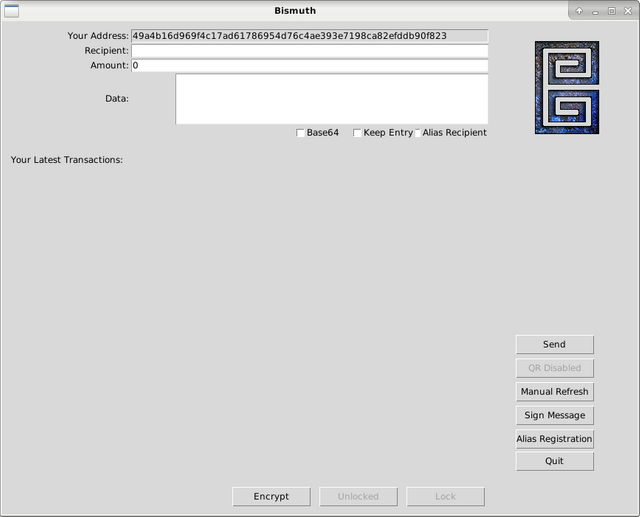The height and width of the screenshot is (517, 640).
Task: Click the 'Recipient:' label
Action: 107,51
